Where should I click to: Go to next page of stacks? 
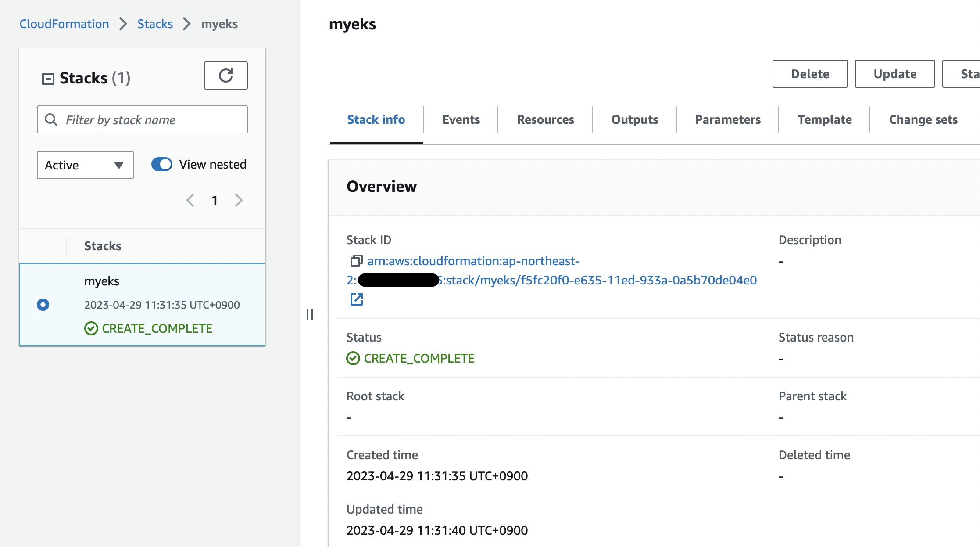pos(239,200)
